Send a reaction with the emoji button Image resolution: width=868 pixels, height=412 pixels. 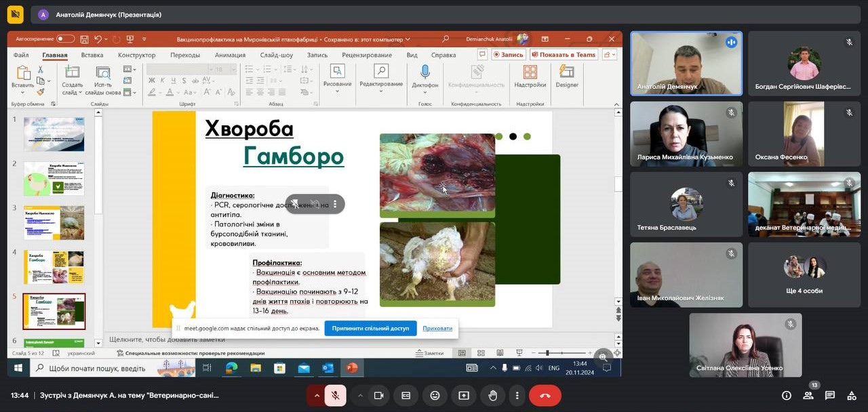click(435, 396)
